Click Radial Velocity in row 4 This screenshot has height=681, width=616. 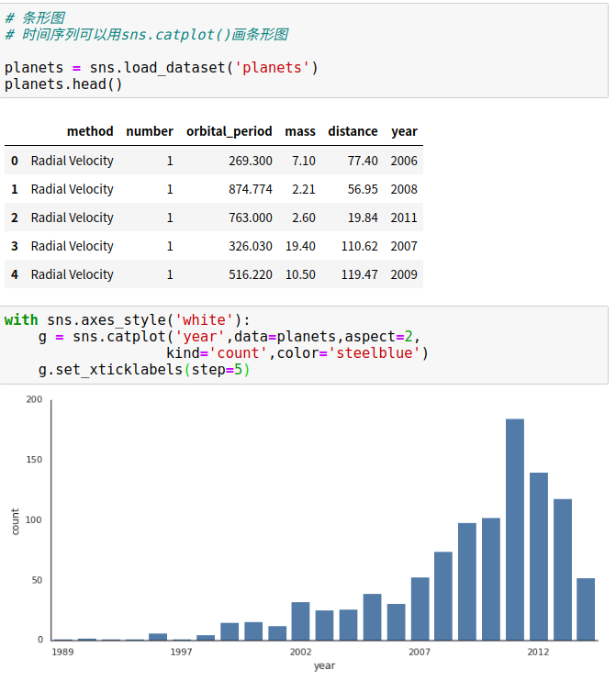pyautogui.click(x=73, y=274)
